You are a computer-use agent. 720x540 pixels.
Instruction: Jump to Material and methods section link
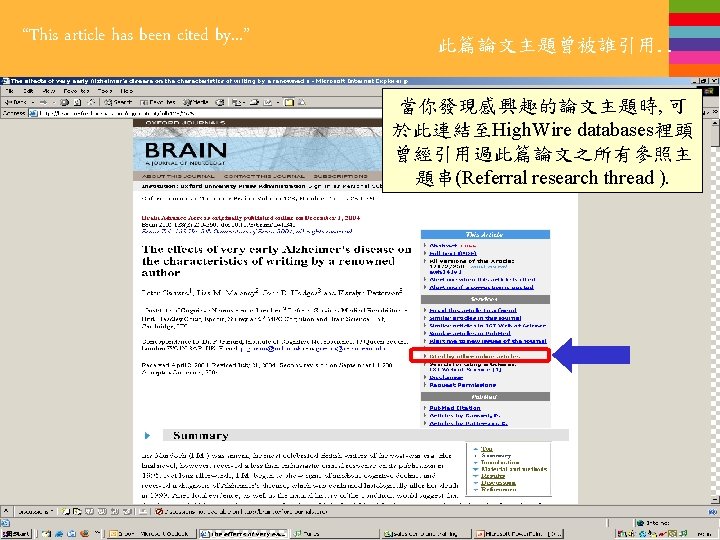click(514, 469)
